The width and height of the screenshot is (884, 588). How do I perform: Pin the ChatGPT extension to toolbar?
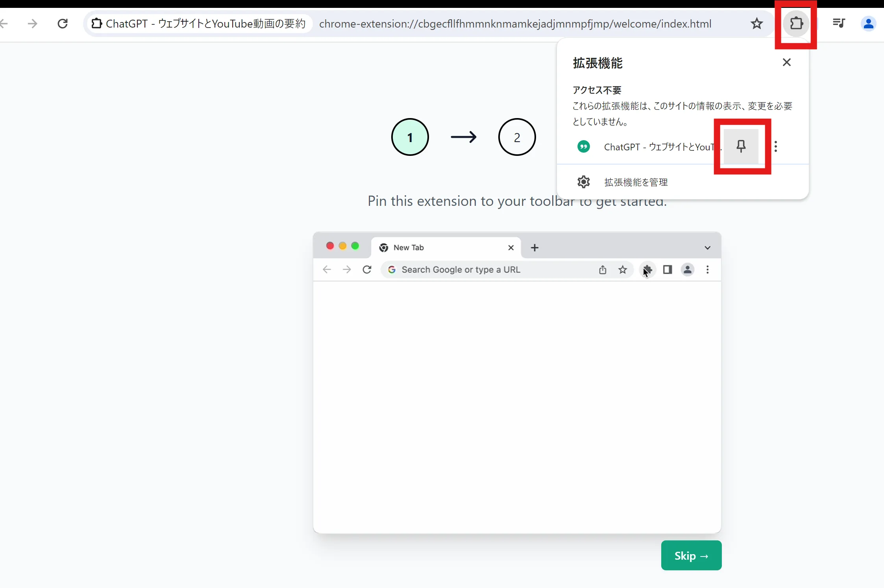pyautogui.click(x=741, y=146)
